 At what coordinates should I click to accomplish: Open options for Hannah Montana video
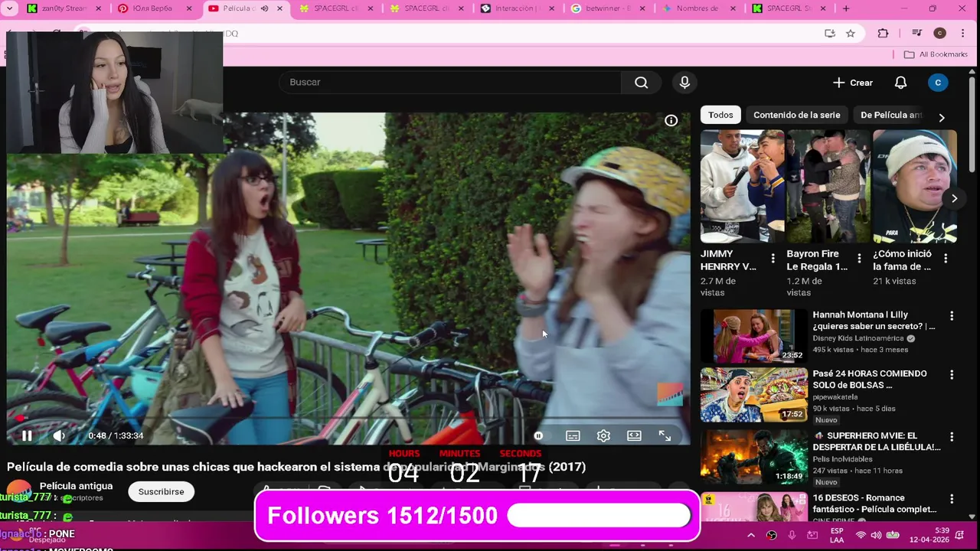952,316
